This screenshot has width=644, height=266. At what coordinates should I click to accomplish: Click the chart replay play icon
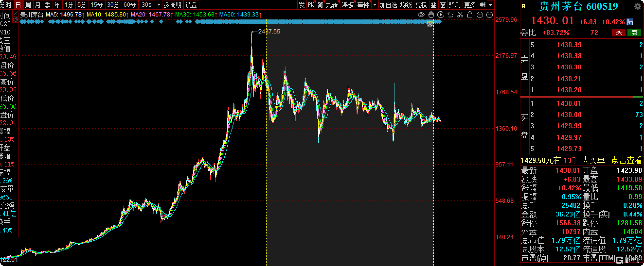(440, 15)
